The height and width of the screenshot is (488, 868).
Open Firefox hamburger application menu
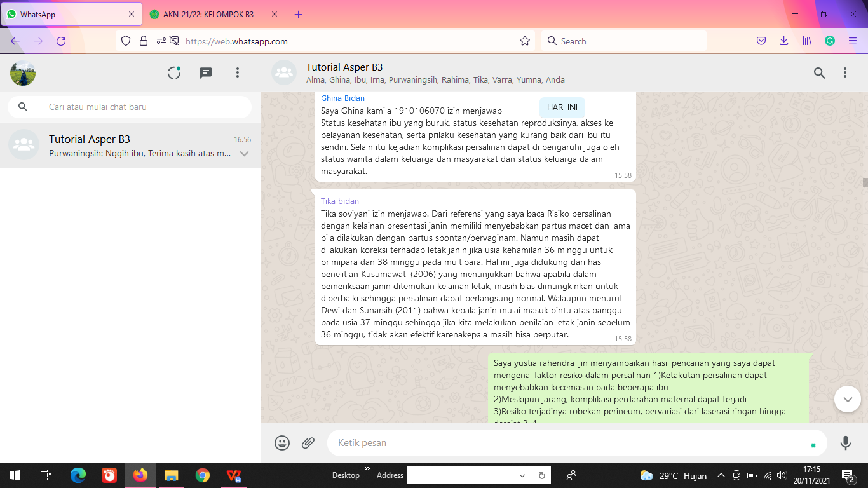click(853, 41)
